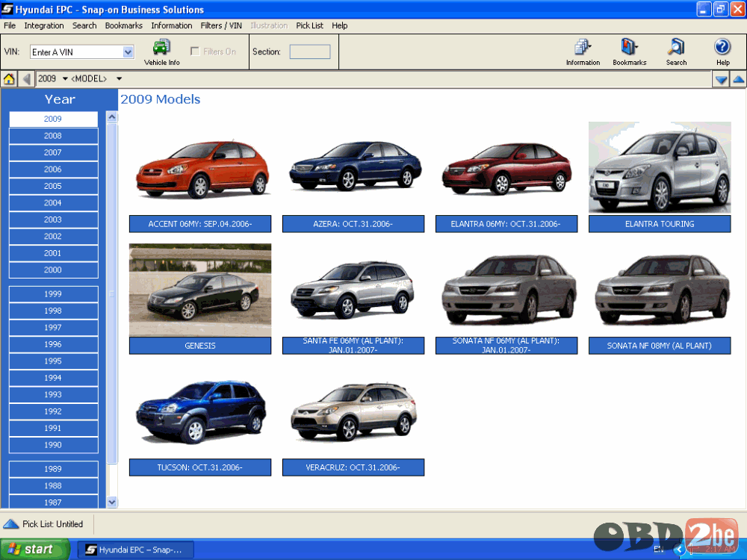
Task: Click the orange Accent car thumbnail
Action: click(203, 169)
